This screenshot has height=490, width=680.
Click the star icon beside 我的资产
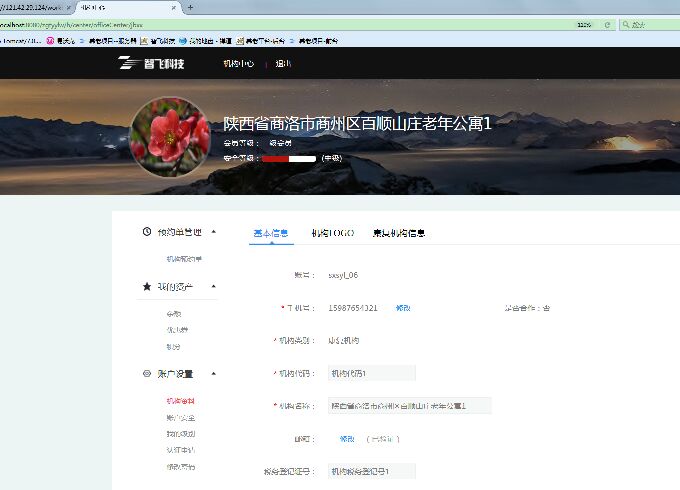tap(147, 286)
